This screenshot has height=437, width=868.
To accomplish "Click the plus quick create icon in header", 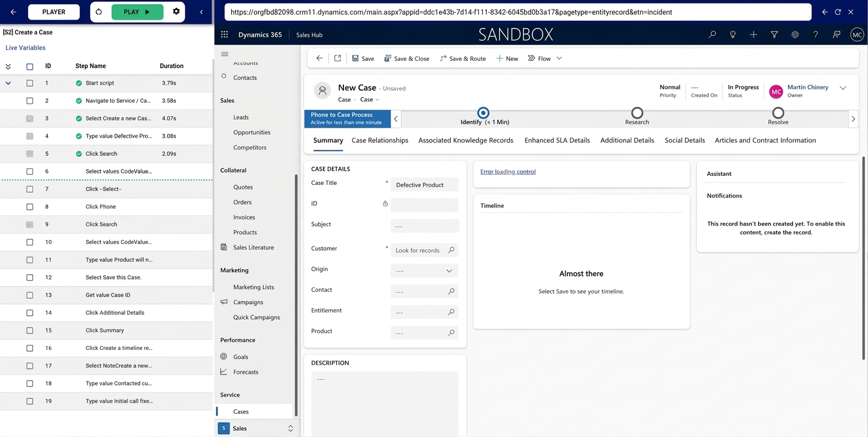I will (x=754, y=35).
